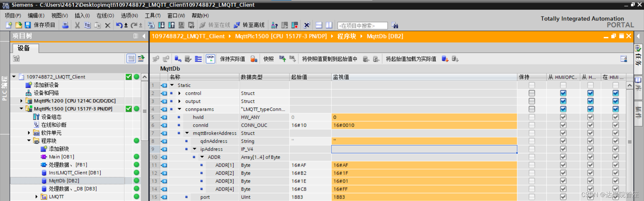This screenshot has width=644, height=201.
Task: Click 保存项目 save project button
Action: tap(44, 25)
